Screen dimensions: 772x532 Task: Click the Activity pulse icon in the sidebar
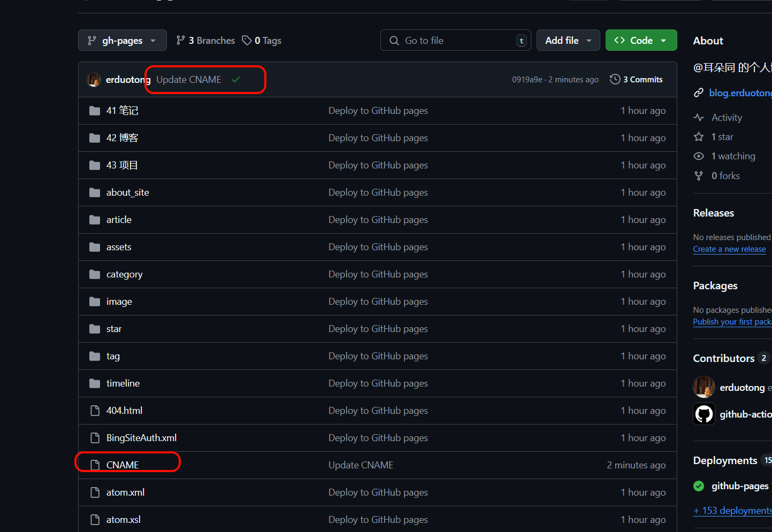click(699, 117)
